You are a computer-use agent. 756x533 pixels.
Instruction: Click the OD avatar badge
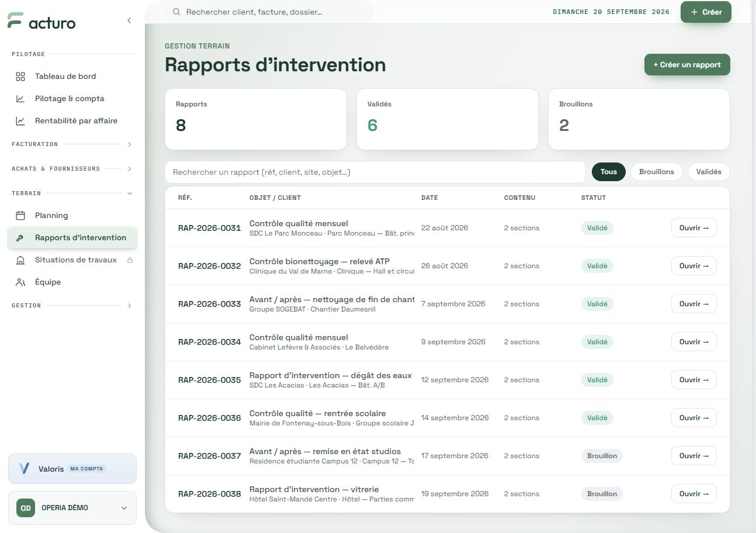[26, 508]
